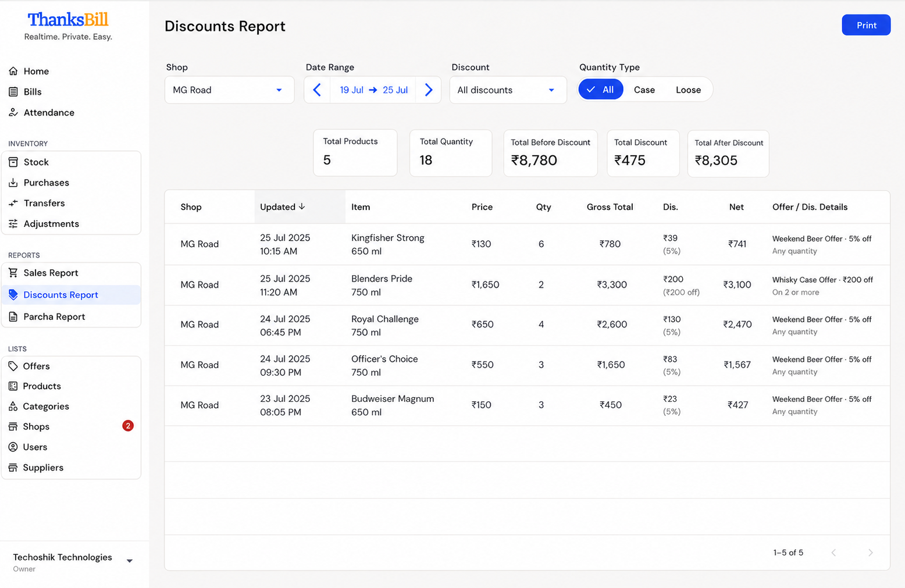Click the ₹3,100 net value
The image size is (905, 588).
737,284
